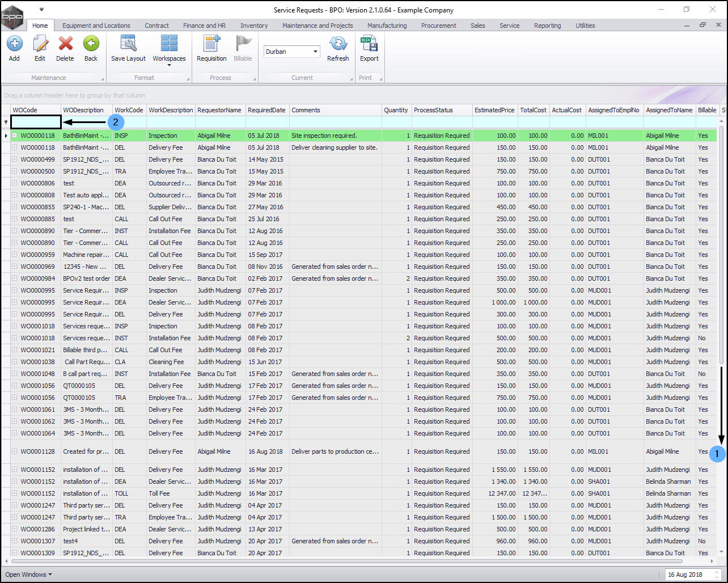728x583 pixels.
Task: Switch to the Procurement tab
Action: tap(439, 26)
